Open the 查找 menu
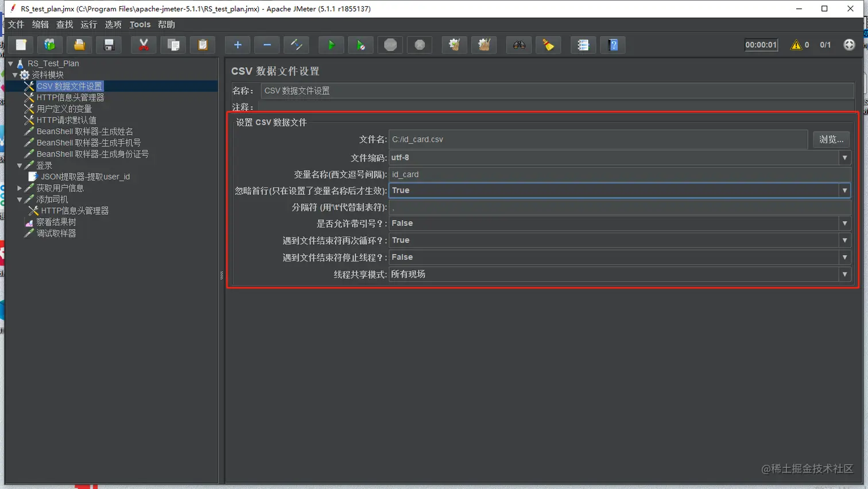 (64, 24)
